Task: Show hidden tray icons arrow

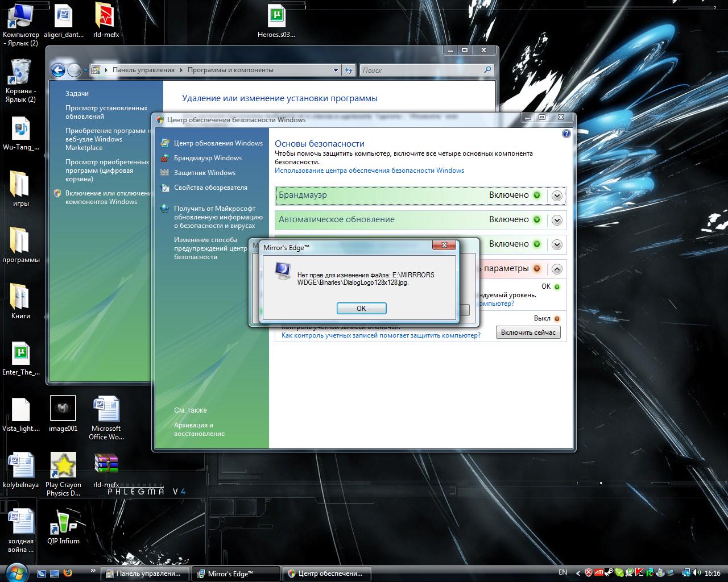Action: [579, 573]
